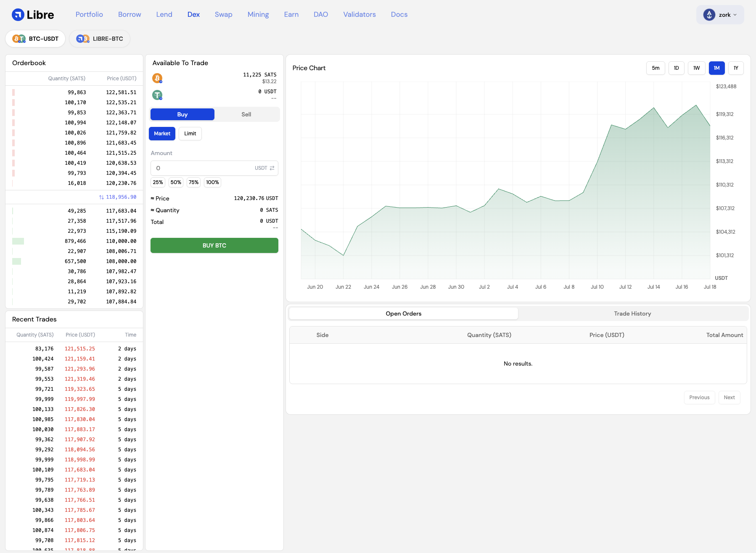The height and width of the screenshot is (553, 756).
Task: Set amount to 50%
Action: (x=176, y=182)
